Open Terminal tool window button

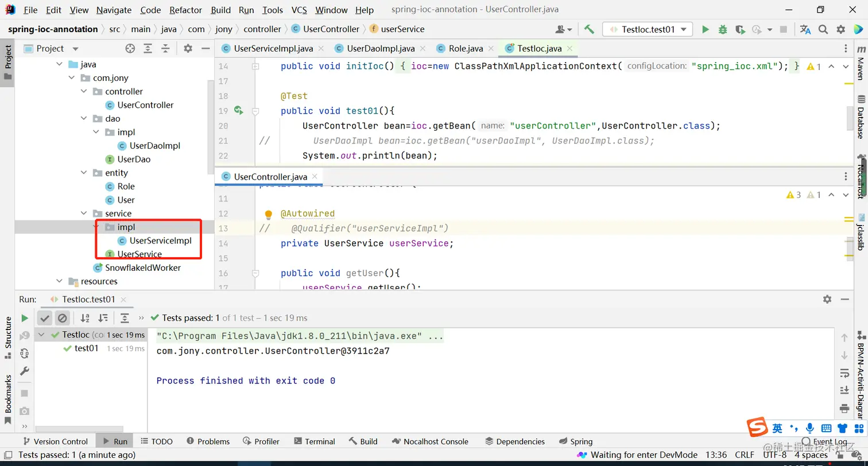click(x=315, y=441)
